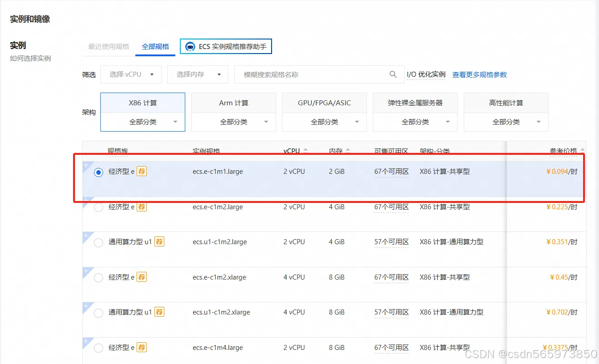Expand 全部分类 under X86 计算
599x364 pixels.
tap(143, 122)
